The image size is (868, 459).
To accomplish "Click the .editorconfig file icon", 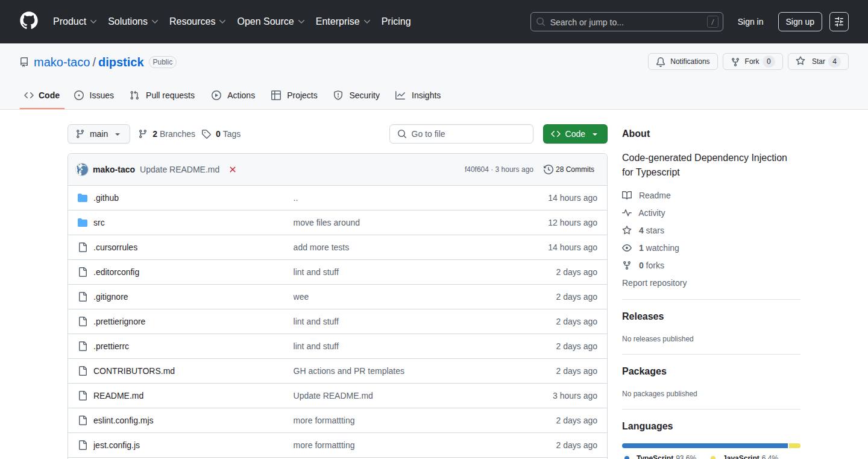I will [x=83, y=272].
